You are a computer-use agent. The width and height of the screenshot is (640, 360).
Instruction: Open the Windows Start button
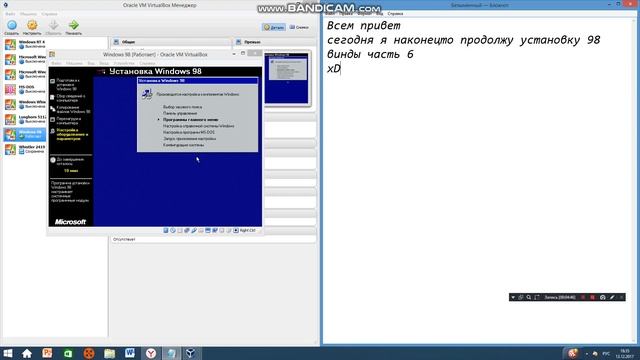8,353
